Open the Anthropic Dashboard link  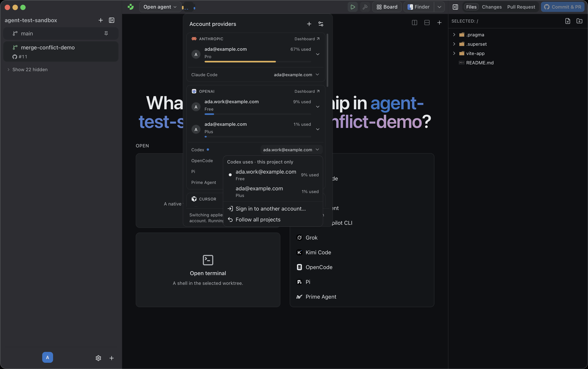coord(307,39)
